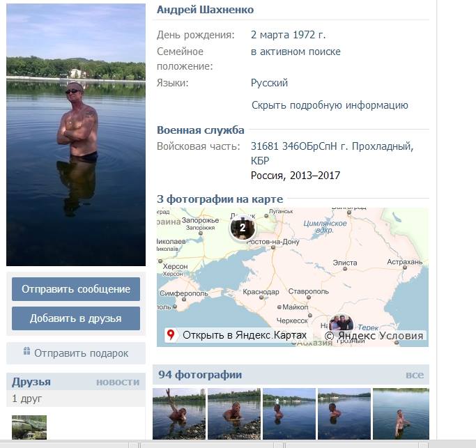Image resolution: width=476 pixels, height=448 pixels.
Task: Click Отправить сообщение button
Action: tap(76, 289)
